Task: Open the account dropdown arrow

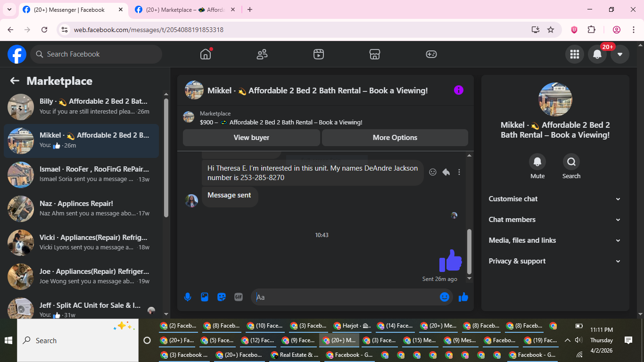Action: pos(620,54)
